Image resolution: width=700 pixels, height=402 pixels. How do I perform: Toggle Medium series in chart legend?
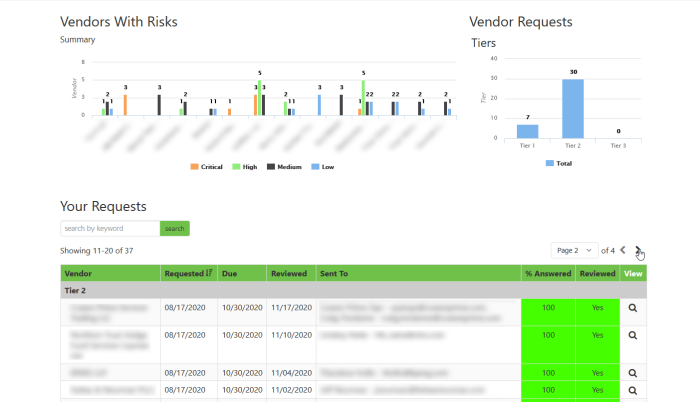pos(284,167)
